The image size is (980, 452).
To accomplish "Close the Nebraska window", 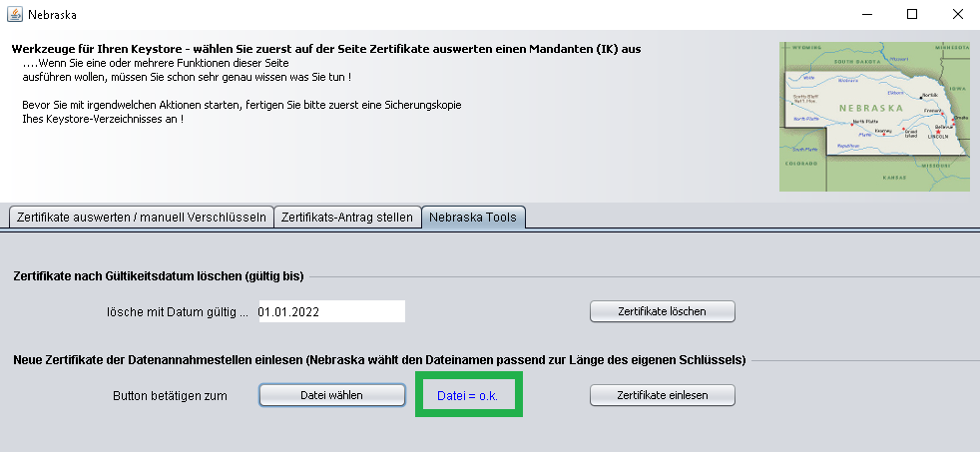I will point(957,14).
